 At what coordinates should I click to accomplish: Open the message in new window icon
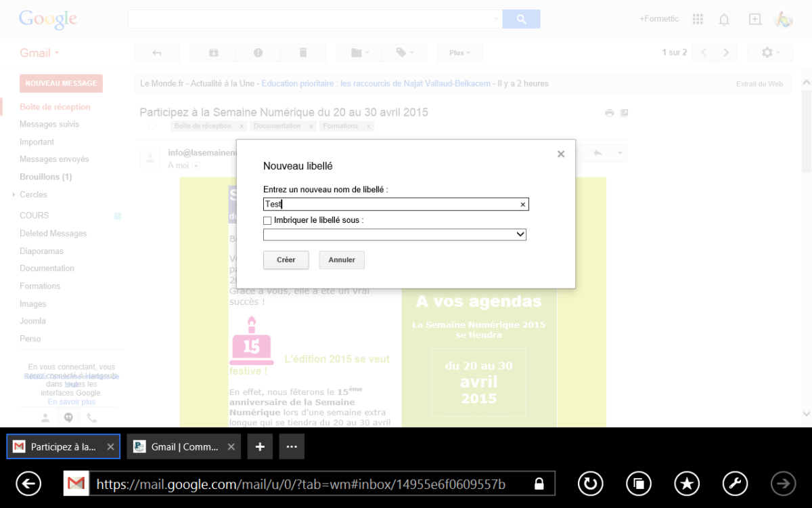point(625,113)
